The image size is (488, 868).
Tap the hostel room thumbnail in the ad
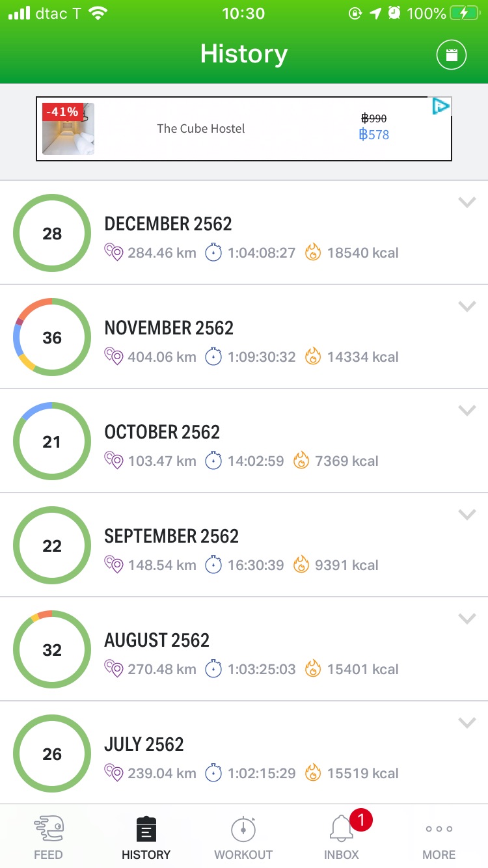pyautogui.click(x=68, y=129)
